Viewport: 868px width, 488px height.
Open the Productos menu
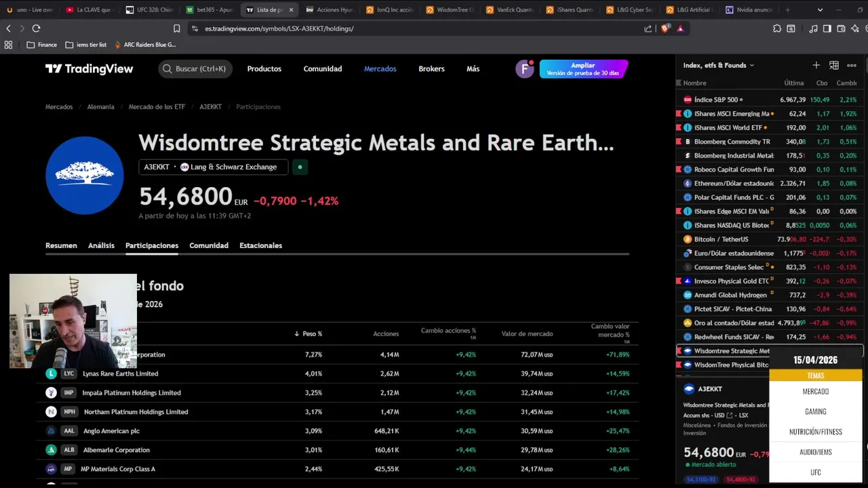click(264, 69)
